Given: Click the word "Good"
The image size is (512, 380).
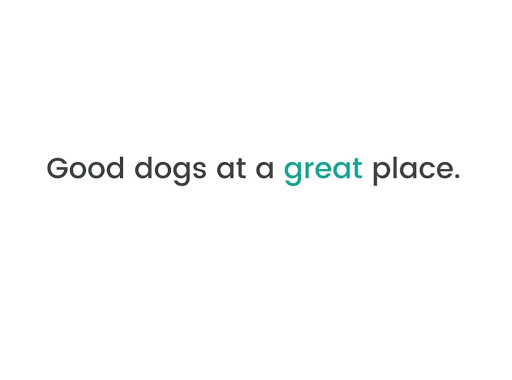Looking at the screenshot, I should (85, 168).
